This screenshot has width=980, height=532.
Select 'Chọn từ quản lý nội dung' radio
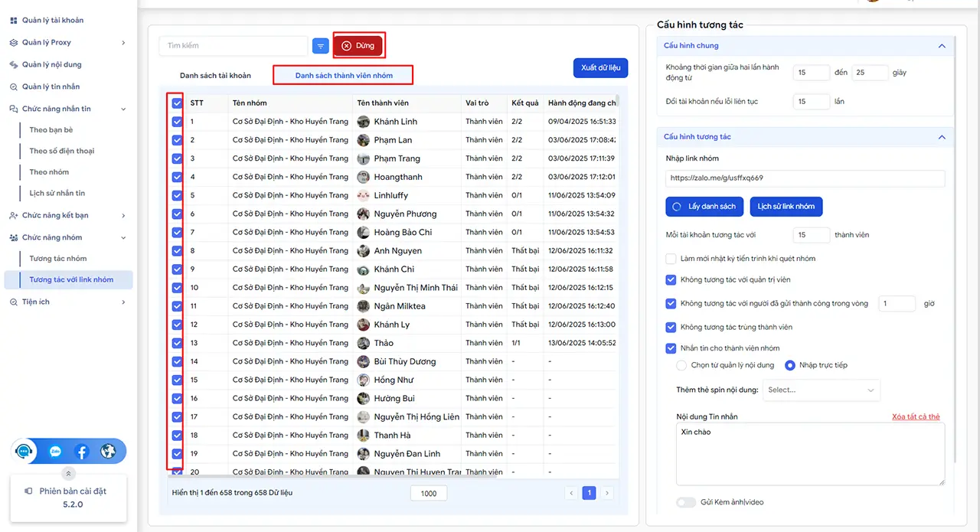point(681,365)
